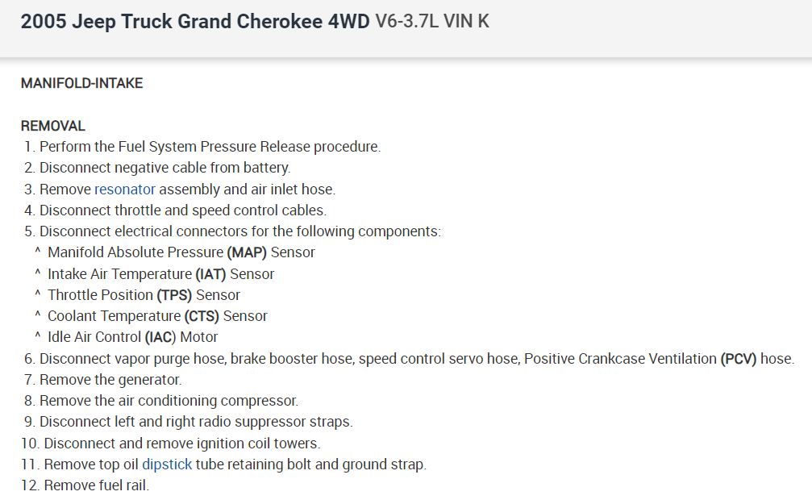This screenshot has height=504, width=812.
Task: Click the Remove the generator step
Action: 110,380
